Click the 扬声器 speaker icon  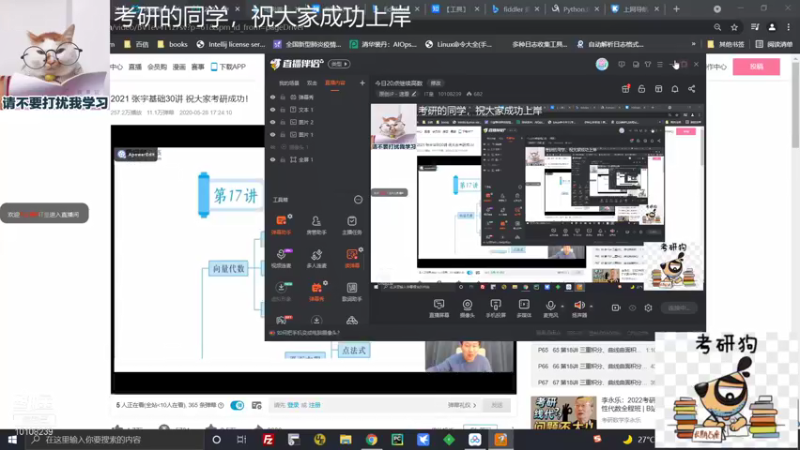[x=579, y=305]
